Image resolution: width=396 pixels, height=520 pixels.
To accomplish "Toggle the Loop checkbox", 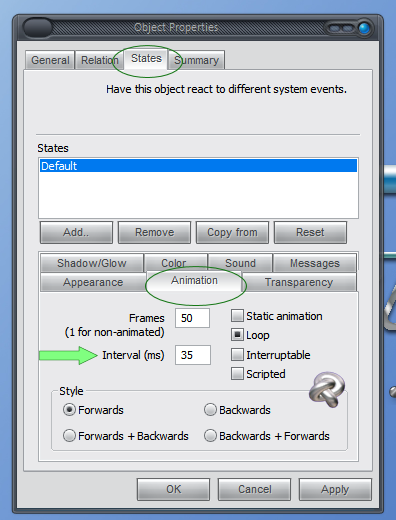I will [x=237, y=335].
